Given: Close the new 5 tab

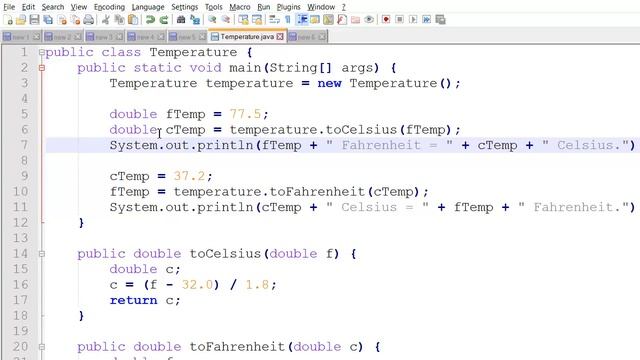Looking at the screenshot, I should coord(202,37).
